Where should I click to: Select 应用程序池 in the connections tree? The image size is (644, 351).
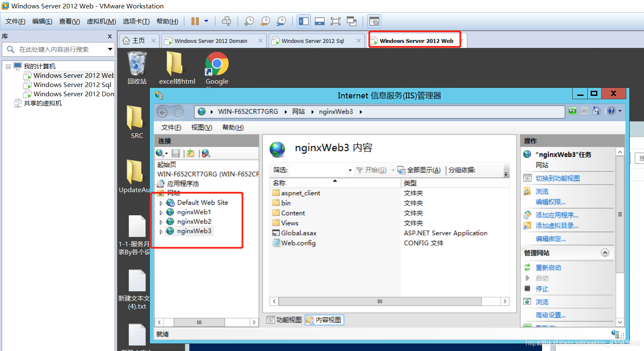pyautogui.click(x=183, y=184)
